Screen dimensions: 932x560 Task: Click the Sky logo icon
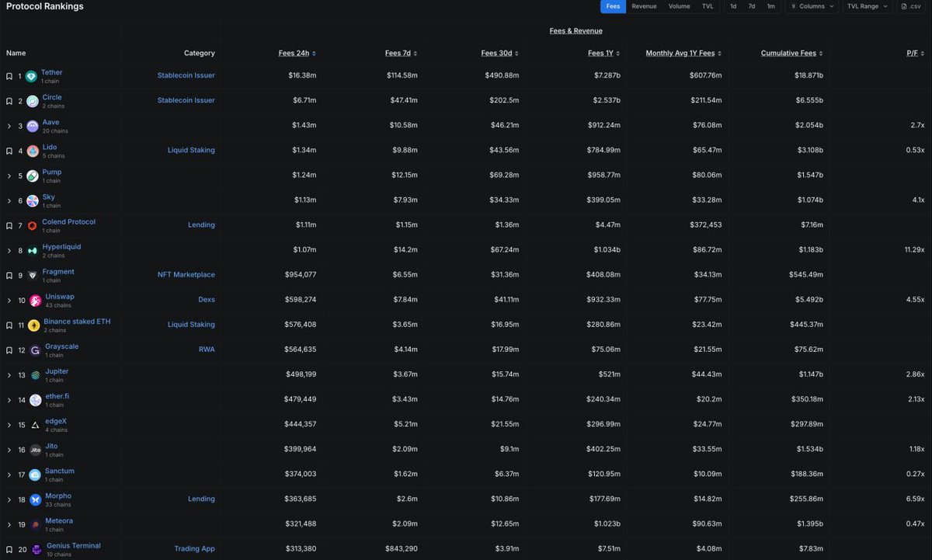[33, 200]
